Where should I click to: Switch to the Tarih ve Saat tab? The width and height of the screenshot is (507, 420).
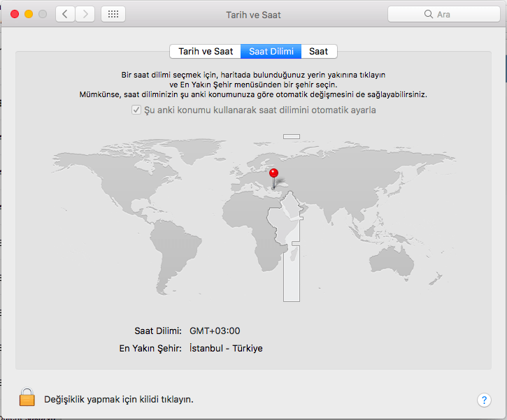(206, 52)
